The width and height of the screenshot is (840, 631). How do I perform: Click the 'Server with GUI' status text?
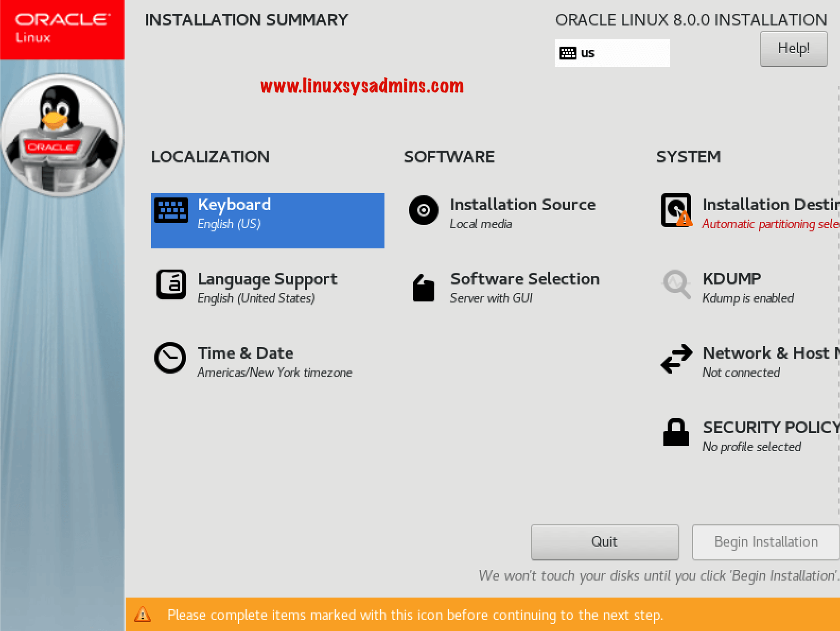[491, 298]
